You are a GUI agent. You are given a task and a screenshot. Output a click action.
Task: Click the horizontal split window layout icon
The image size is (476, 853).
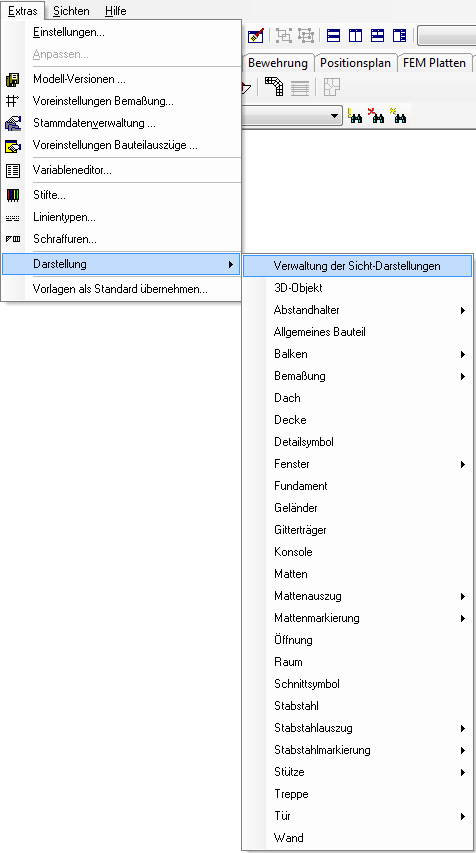(x=333, y=36)
